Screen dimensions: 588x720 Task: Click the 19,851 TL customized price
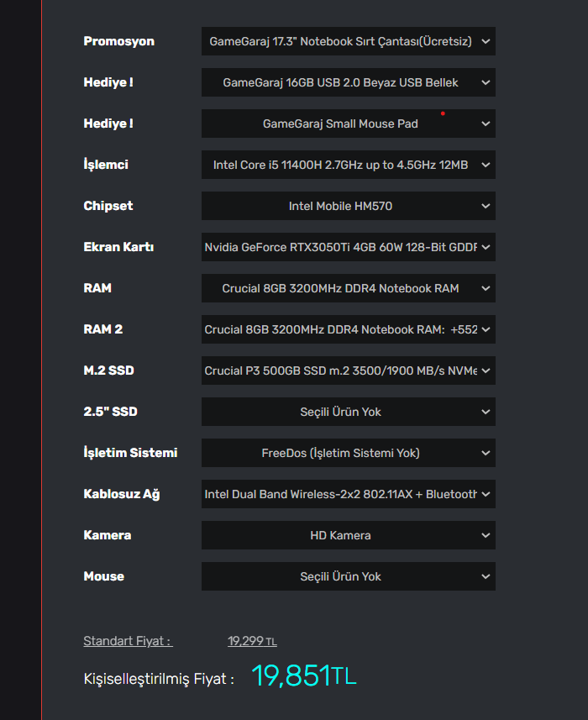[x=303, y=676]
